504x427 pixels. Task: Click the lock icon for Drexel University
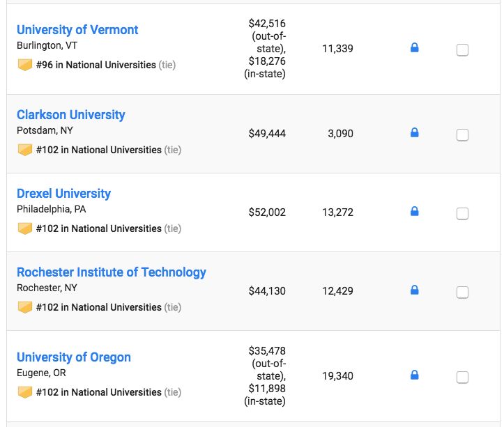[x=414, y=211]
